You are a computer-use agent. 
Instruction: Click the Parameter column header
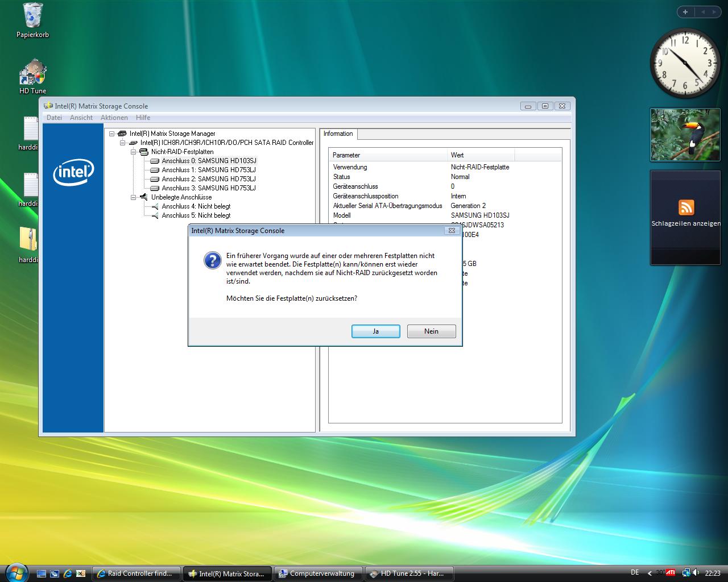coord(388,155)
